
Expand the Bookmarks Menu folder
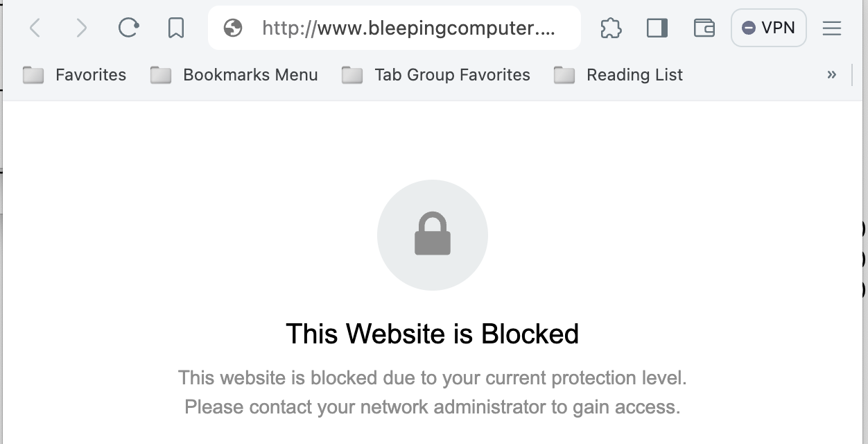(234, 75)
